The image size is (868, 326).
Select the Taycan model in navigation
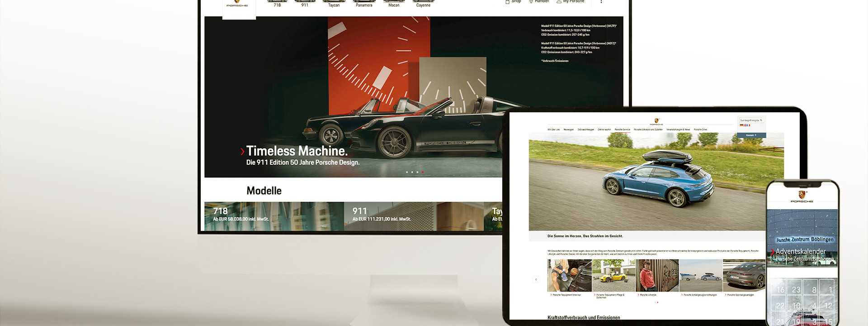coord(334,5)
